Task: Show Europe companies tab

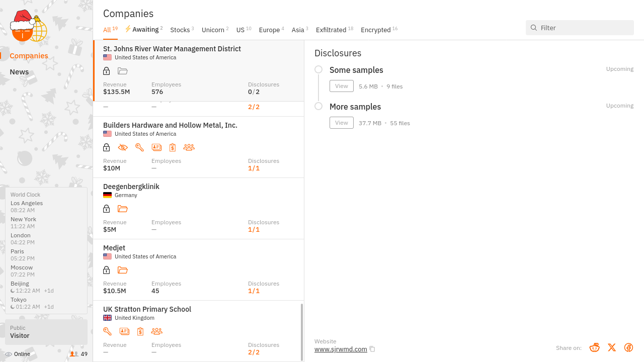Action: [x=272, y=30]
